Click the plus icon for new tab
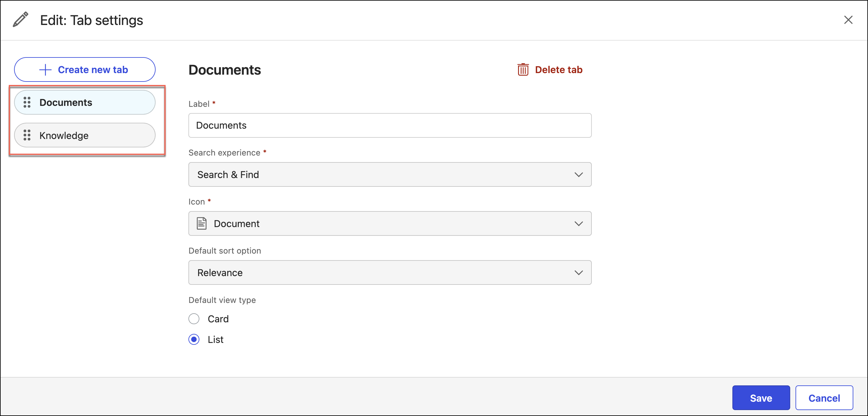 coord(45,70)
